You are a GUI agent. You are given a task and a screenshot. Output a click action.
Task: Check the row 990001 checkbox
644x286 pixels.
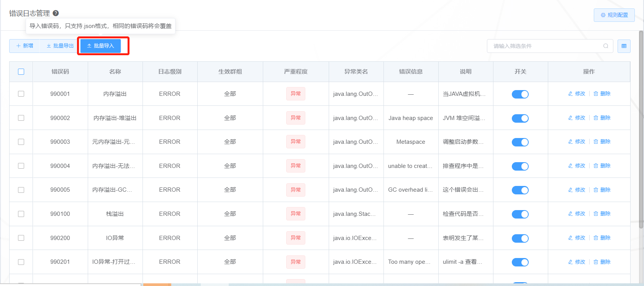point(21,94)
